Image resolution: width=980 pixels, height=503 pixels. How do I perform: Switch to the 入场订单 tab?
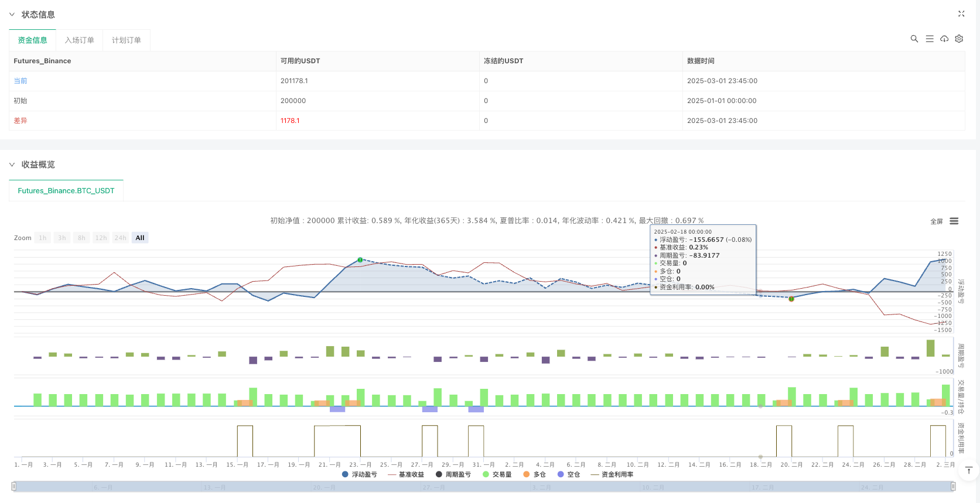pos(79,40)
